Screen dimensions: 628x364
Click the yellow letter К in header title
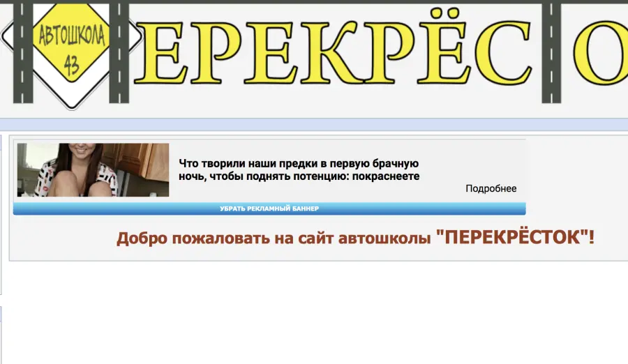332,52
